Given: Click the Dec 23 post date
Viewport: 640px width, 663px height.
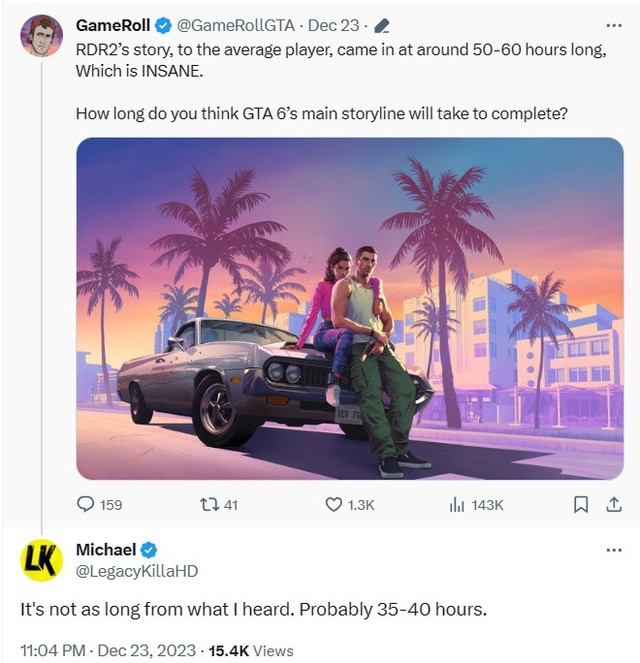Looking at the screenshot, I should pos(334,26).
